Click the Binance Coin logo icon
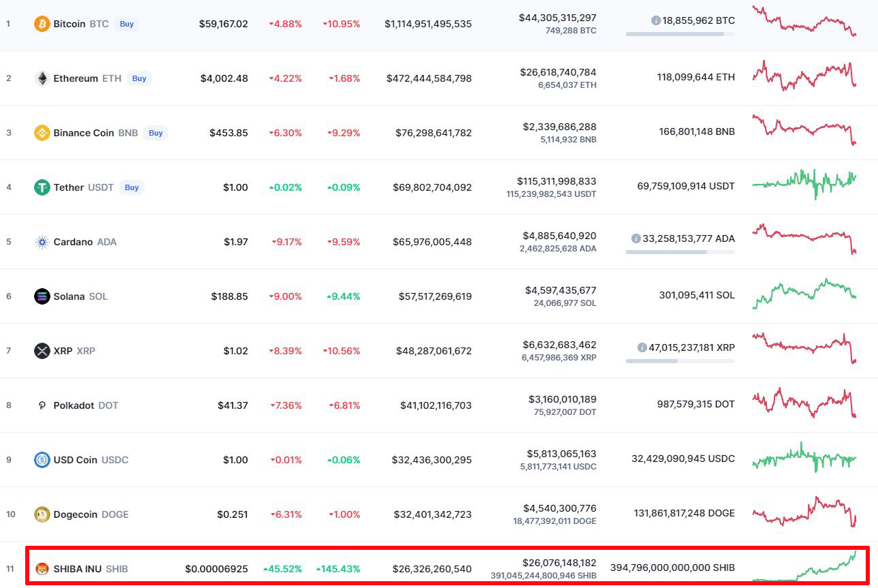The width and height of the screenshot is (878, 588). pyautogui.click(x=42, y=133)
